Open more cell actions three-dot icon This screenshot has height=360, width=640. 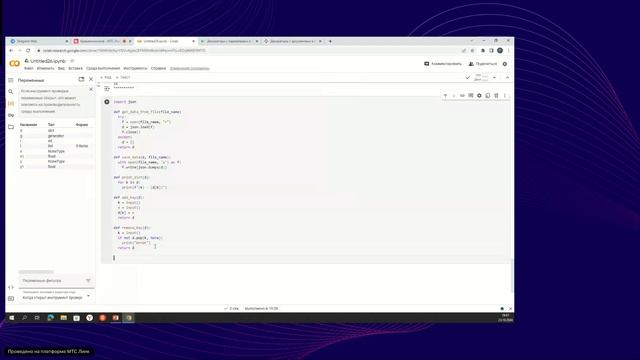pos(505,96)
